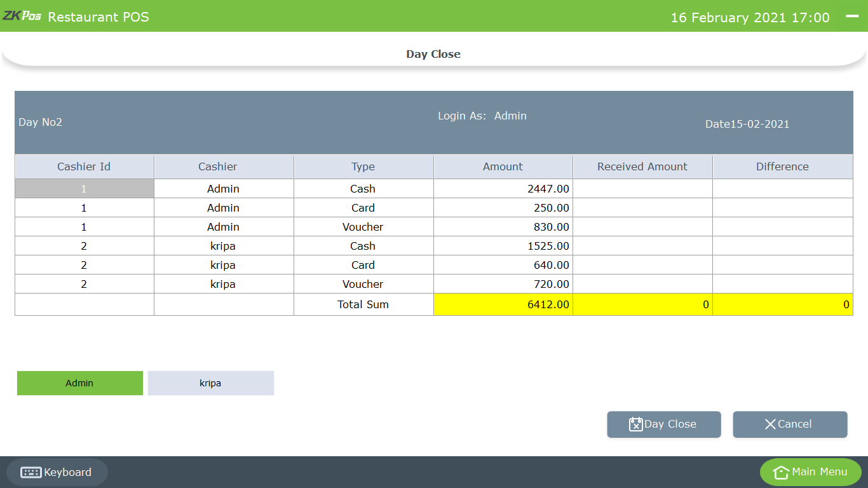Click the Total Sum label cell
Screen dimensions: 868x488
pyautogui.click(x=363, y=304)
